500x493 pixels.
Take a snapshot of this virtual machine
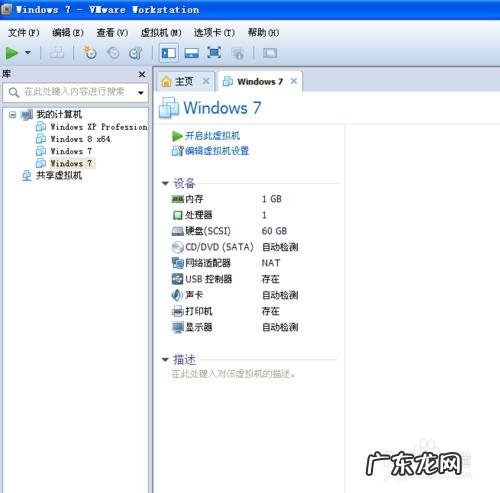[x=90, y=53]
